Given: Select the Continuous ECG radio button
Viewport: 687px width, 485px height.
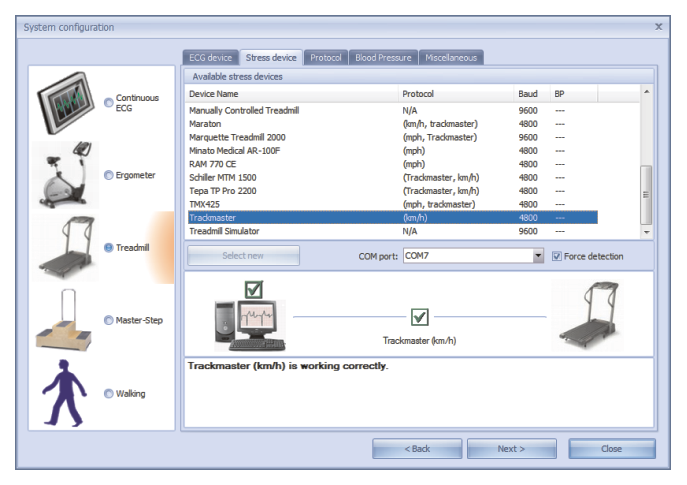Looking at the screenshot, I should (x=109, y=103).
